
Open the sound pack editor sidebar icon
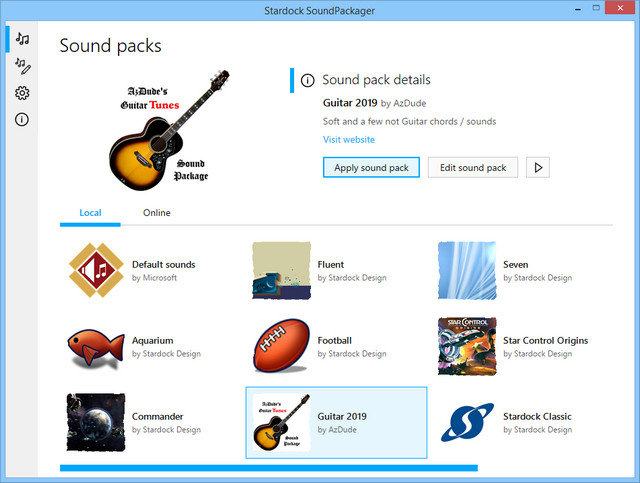click(x=22, y=66)
